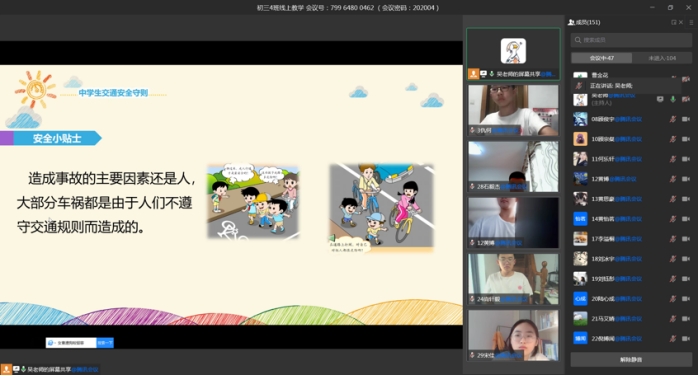The height and width of the screenshot is (376, 698).
Task: Click the camera icon for member 14
Action: click(686, 219)
